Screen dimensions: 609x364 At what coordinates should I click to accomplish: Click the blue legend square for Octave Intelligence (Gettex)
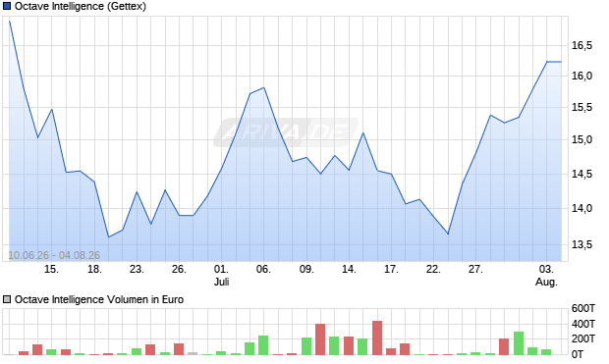7,6
